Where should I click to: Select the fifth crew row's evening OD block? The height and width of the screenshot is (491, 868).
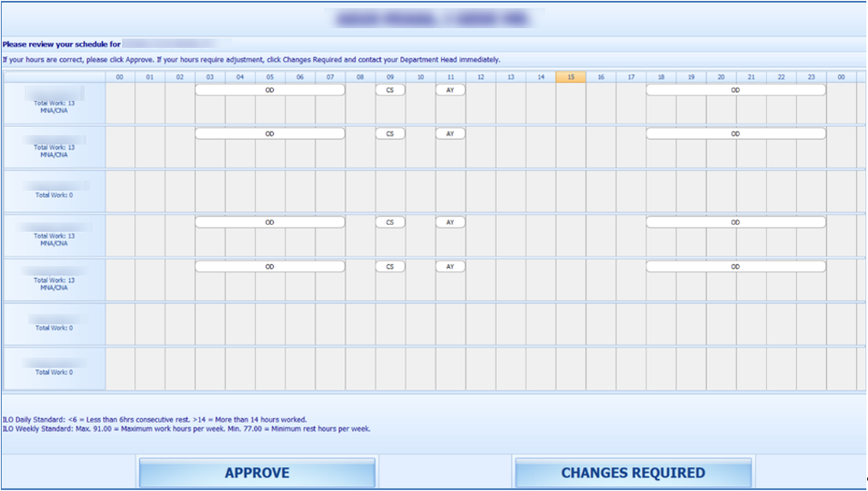(735, 266)
